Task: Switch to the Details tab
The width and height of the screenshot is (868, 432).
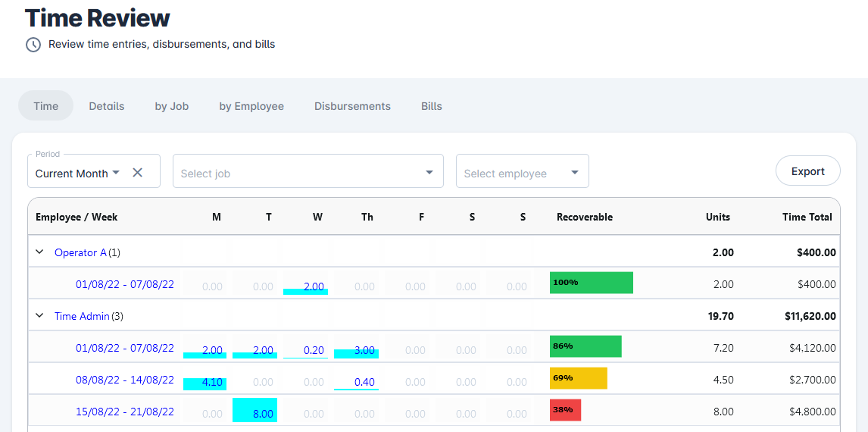Action: coord(106,106)
